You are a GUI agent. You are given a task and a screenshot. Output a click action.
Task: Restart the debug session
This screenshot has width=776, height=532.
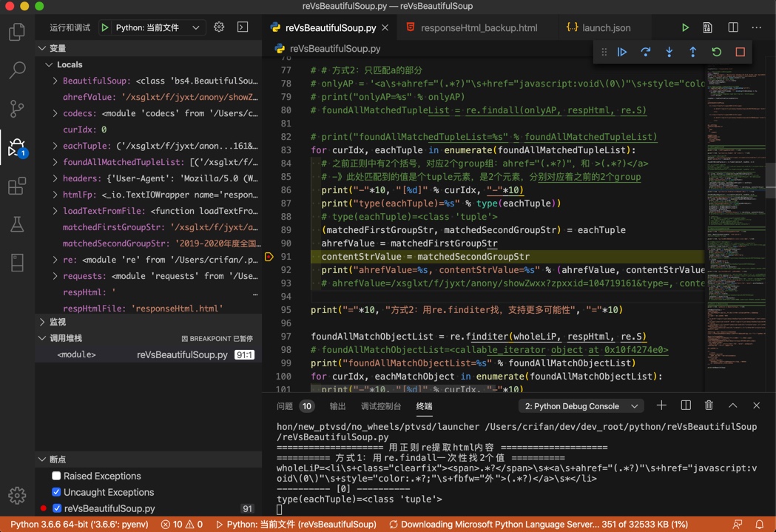click(716, 52)
